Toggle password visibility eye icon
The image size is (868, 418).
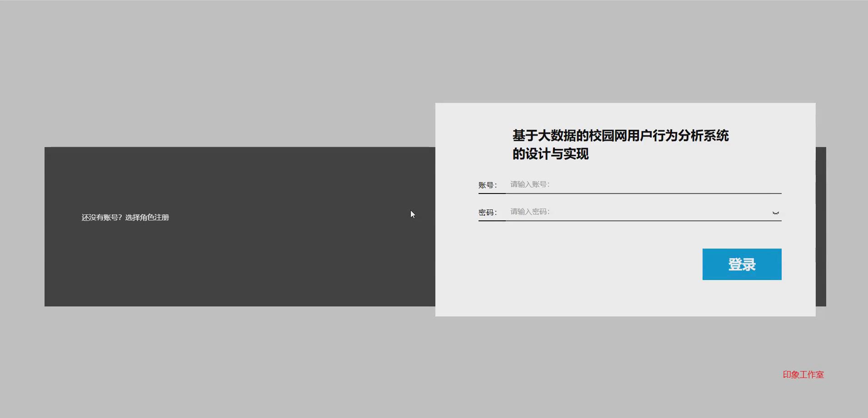776,213
